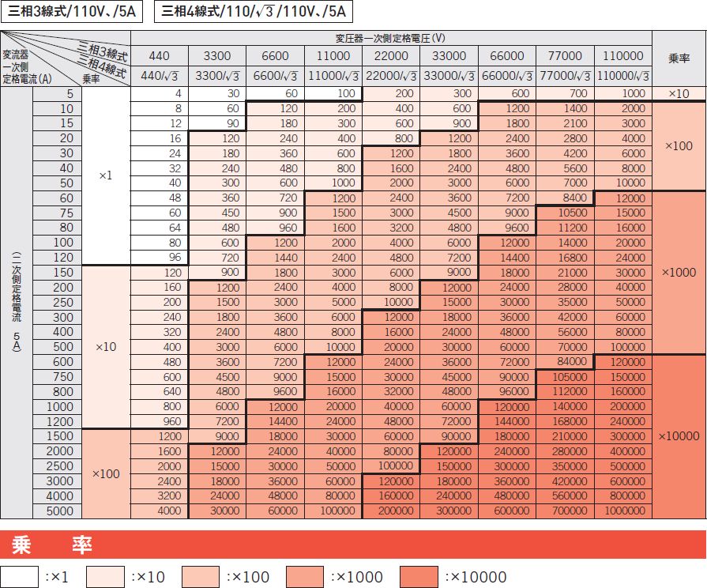Click the ×10 legend color swatch
The height and width of the screenshot is (588, 707).
[106, 576]
